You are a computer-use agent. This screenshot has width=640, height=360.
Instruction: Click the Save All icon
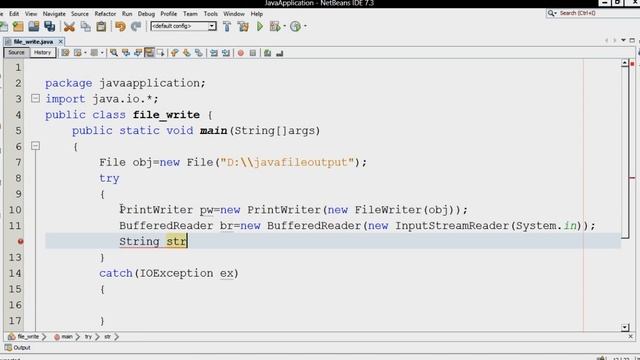click(x=50, y=27)
